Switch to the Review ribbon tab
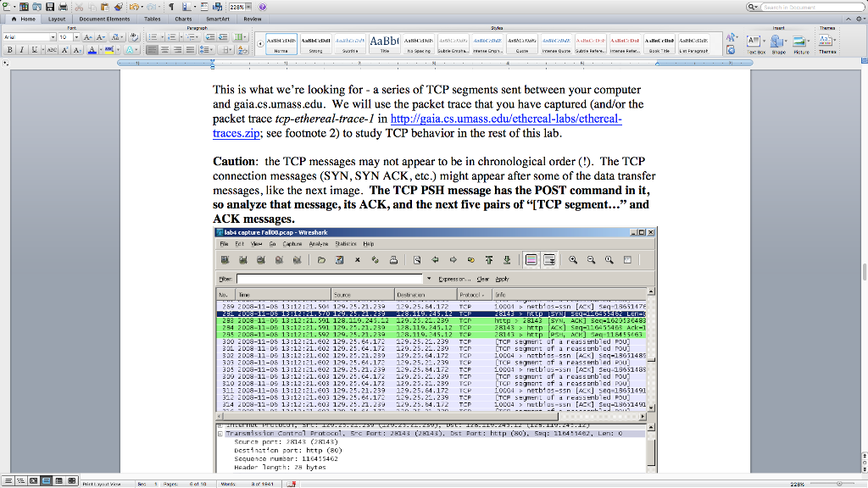868x488 pixels. click(254, 19)
